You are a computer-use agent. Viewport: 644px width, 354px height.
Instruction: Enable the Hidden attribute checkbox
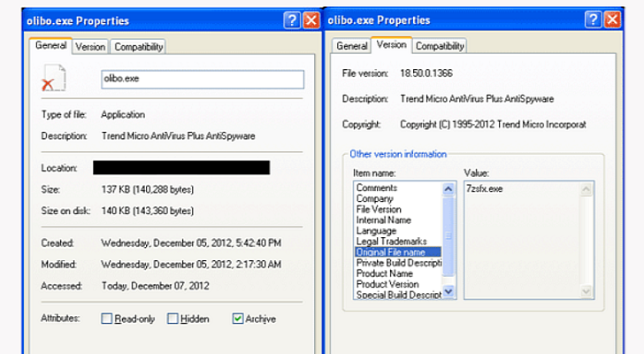[172, 319]
